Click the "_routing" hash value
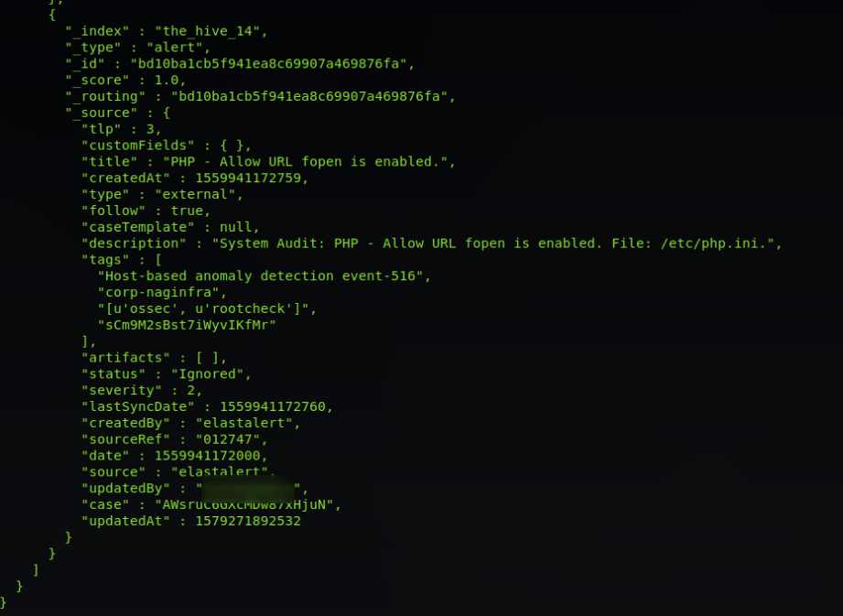The width and height of the screenshot is (843, 616). [307, 96]
